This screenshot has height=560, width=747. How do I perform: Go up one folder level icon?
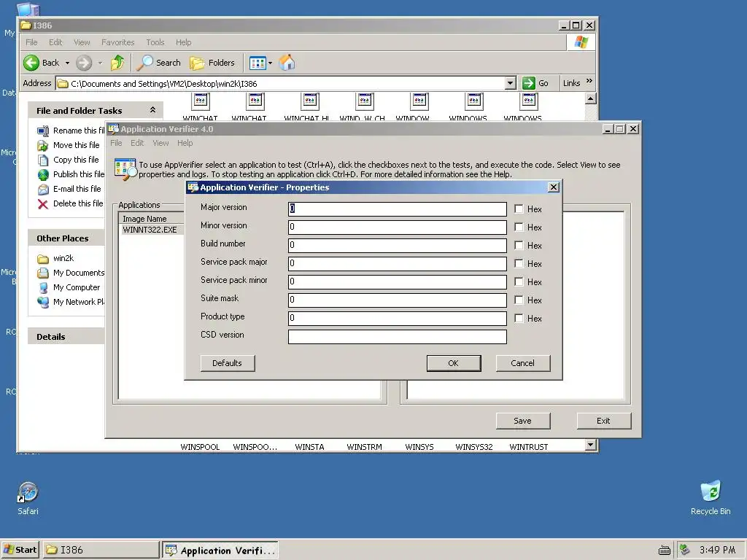click(117, 63)
